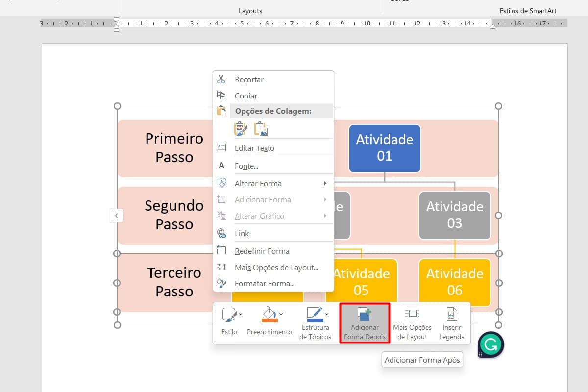The image size is (588, 392).
Task: Choose Redefinir Forma option
Action: point(262,251)
